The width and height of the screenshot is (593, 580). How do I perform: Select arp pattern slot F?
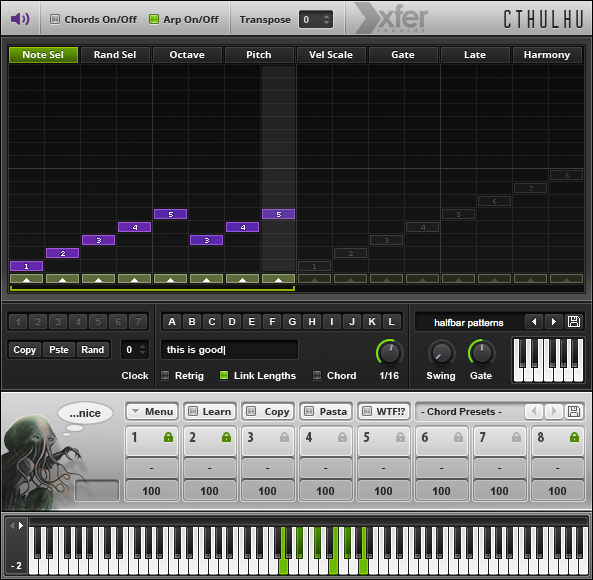[x=272, y=321]
